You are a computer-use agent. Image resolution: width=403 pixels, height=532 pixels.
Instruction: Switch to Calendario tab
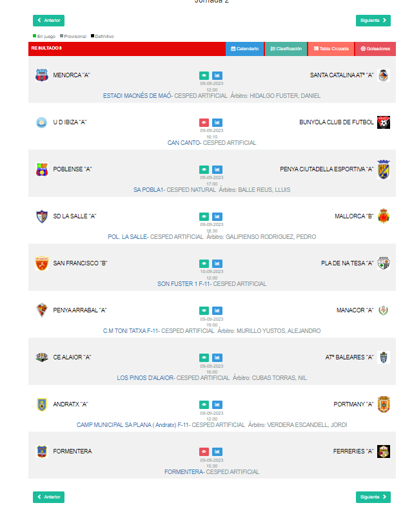tap(244, 49)
